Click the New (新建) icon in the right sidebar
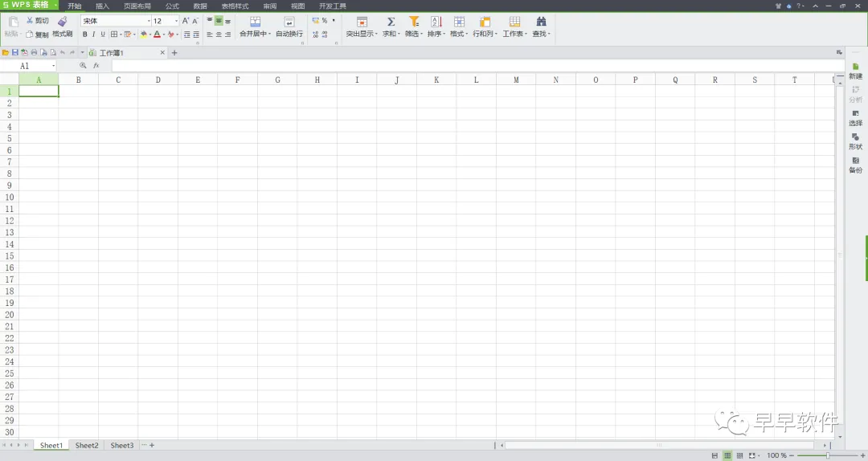The width and height of the screenshot is (868, 461). [855, 67]
